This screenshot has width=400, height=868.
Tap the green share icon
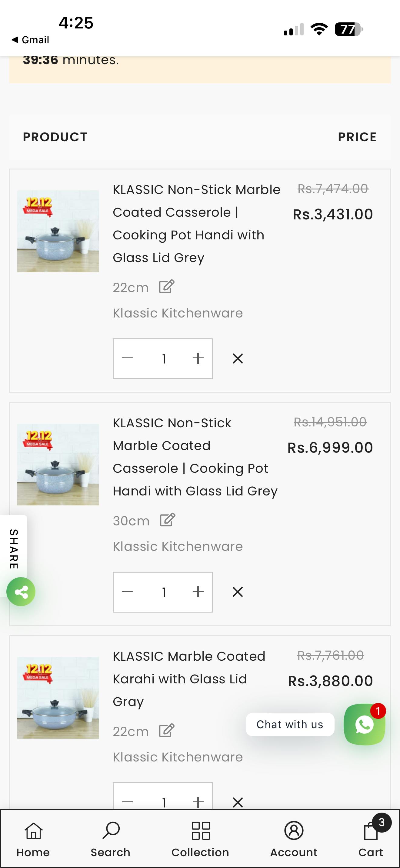21,592
